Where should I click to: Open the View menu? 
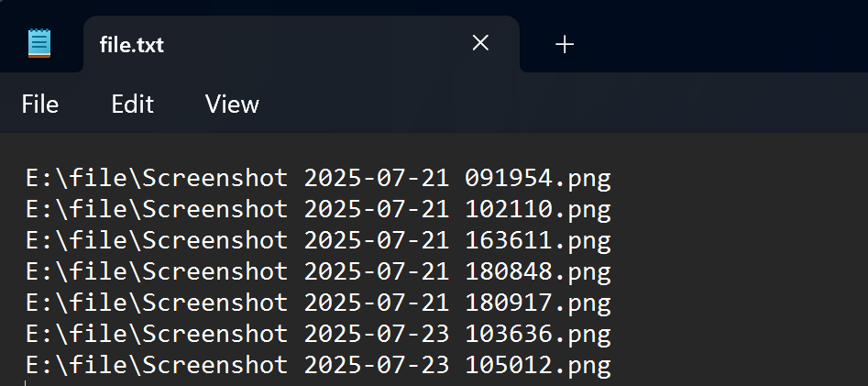coord(232,105)
